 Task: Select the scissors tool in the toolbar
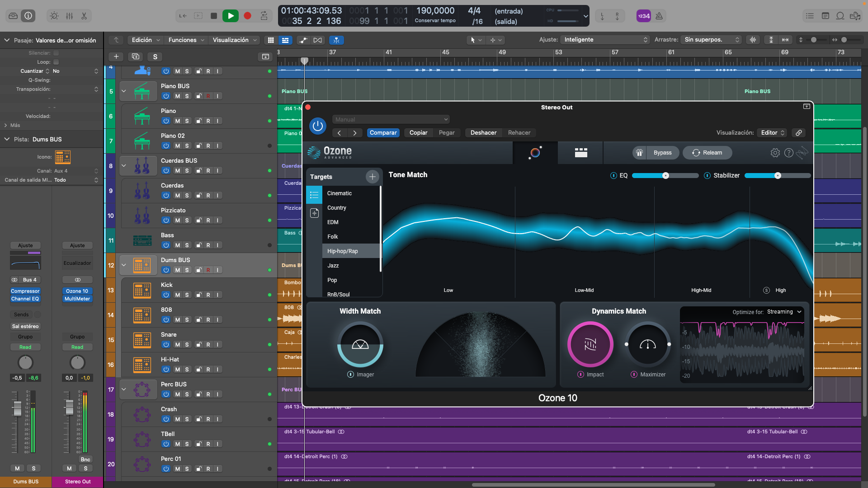click(x=84, y=15)
